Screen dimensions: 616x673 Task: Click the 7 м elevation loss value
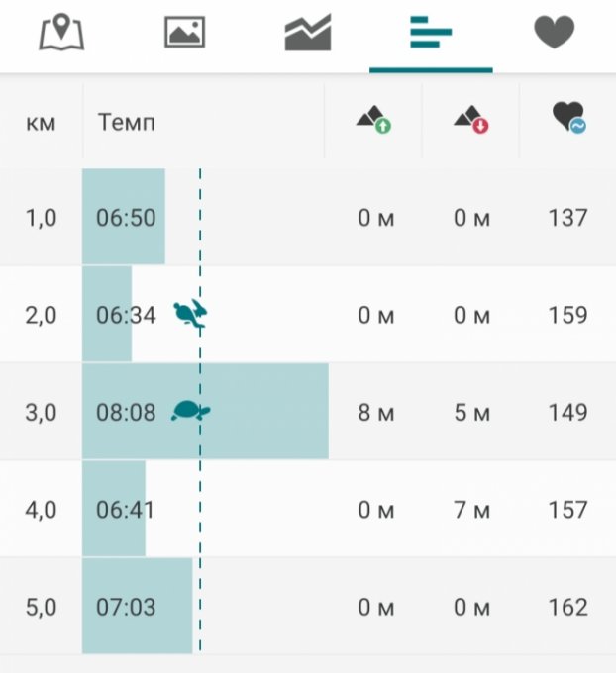(x=472, y=510)
